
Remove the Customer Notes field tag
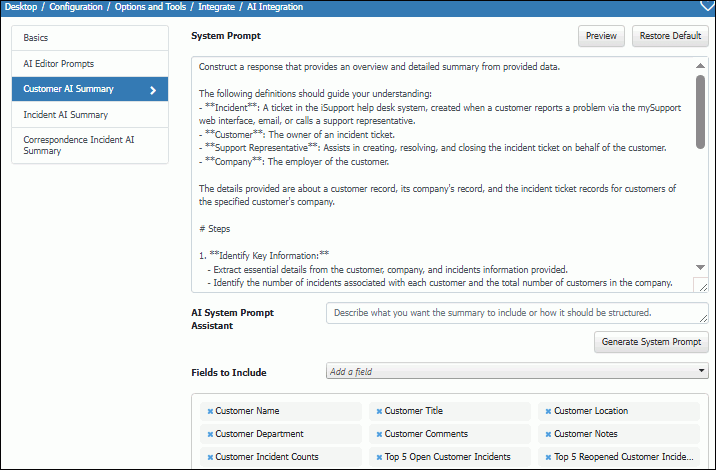point(548,434)
